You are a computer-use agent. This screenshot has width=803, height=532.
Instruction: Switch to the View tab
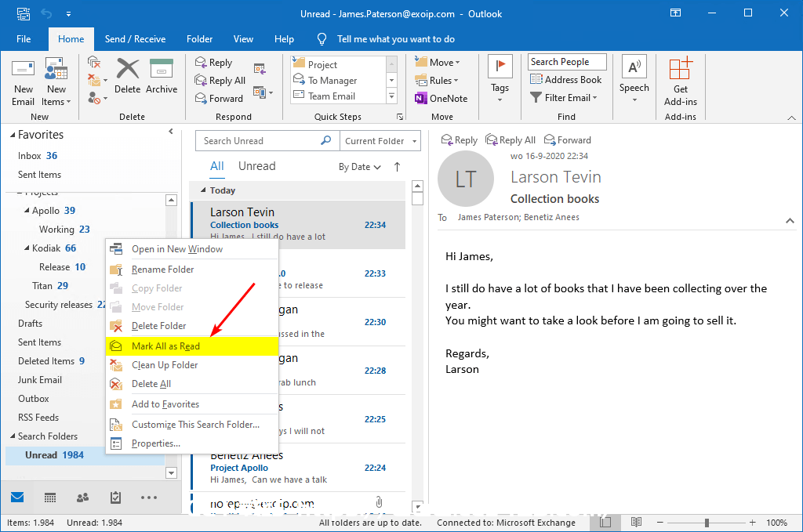243,39
